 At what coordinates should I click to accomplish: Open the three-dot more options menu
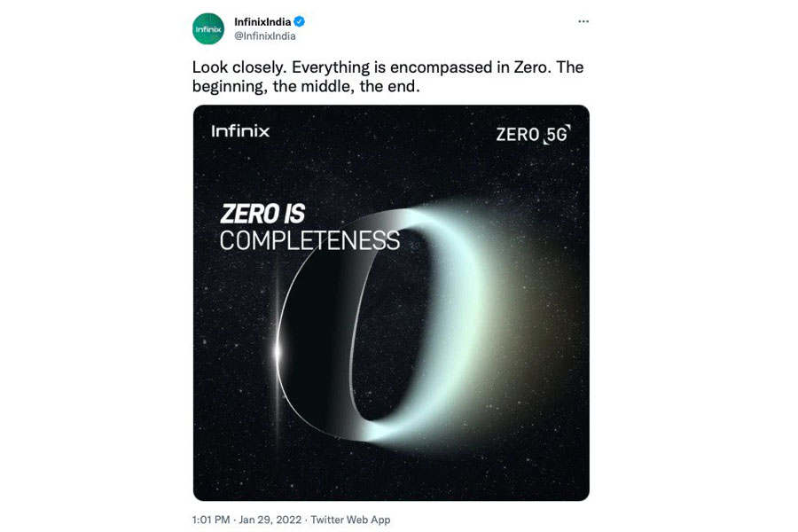click(x=583, y=21)
